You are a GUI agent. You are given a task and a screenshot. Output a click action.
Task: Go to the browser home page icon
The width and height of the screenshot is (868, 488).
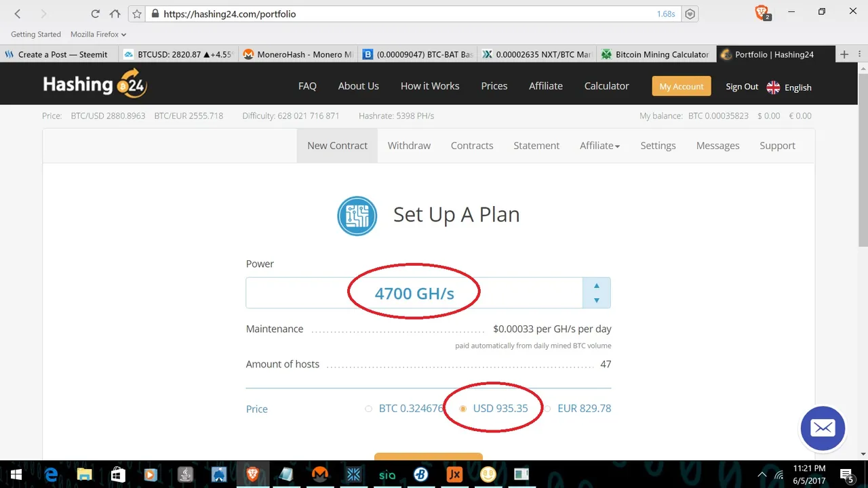point(115,14)
